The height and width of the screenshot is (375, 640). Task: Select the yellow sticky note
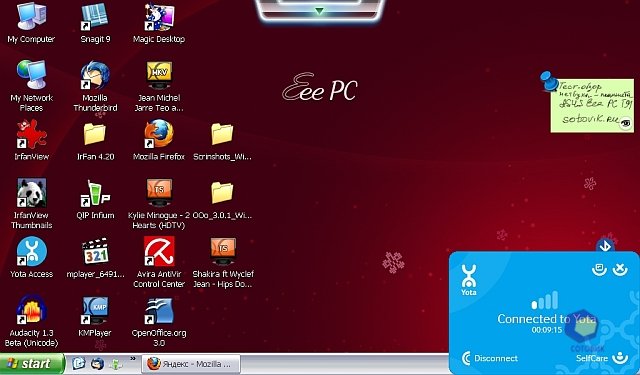592,106
